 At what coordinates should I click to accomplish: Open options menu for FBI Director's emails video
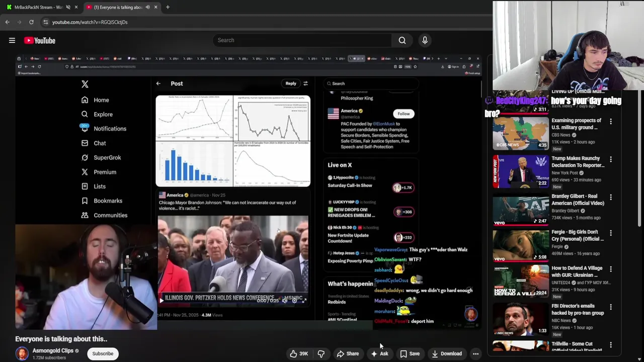[611, 307]
